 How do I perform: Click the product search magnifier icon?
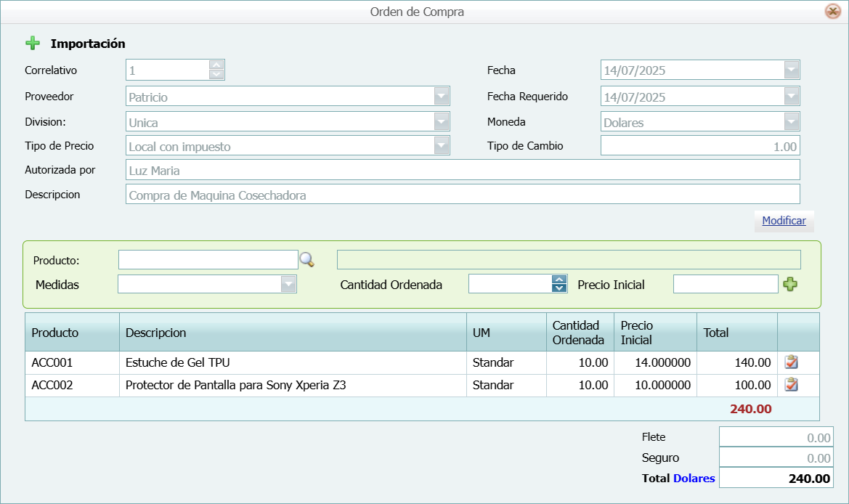307,259
